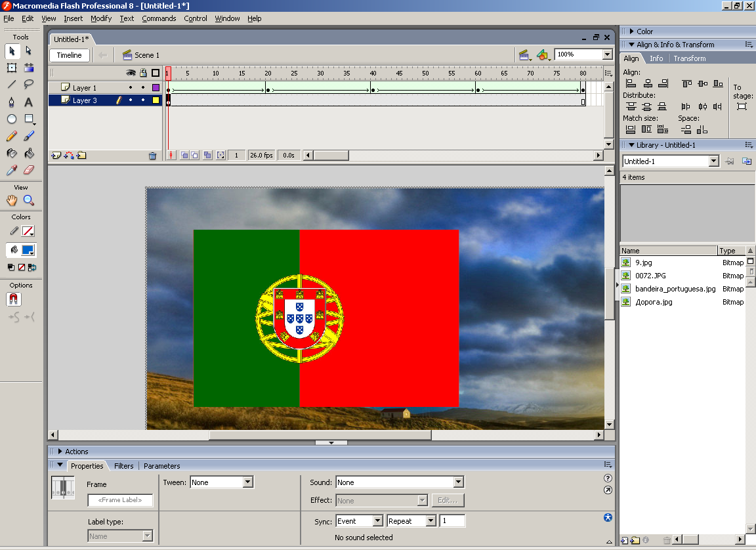756x550 pixels.
Task: Expand the Color panel
Action: 631,32
